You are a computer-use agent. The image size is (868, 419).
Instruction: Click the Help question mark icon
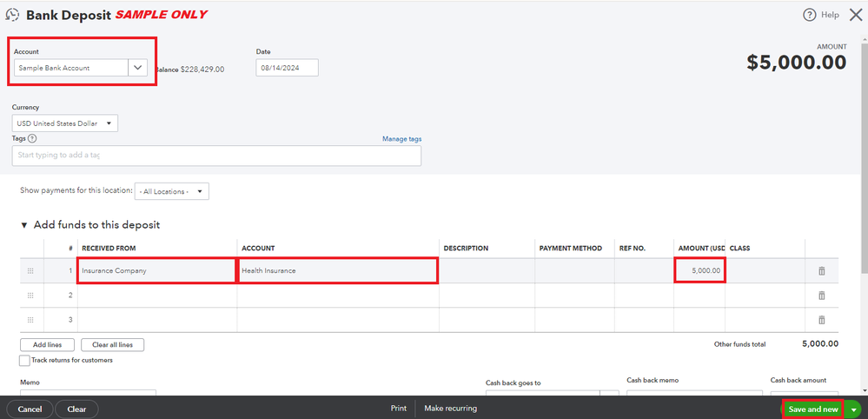pos(810,15)
